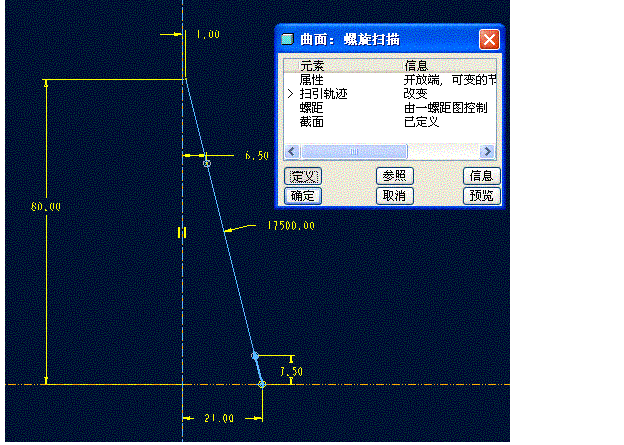
Task: Click the 21.00 dimension value
Action: 219,418
